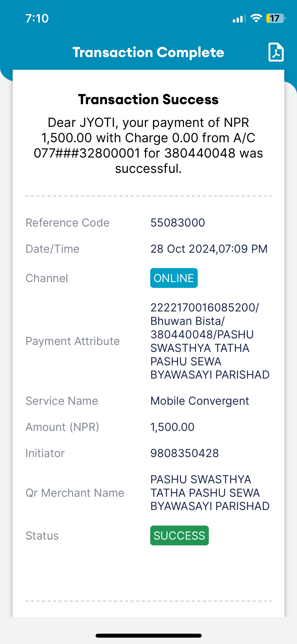The width and height of the screenshot is (297, 644).
Task: Tap the date 28 Oct 2024,07:09 PM
Action: click(209, 249)
